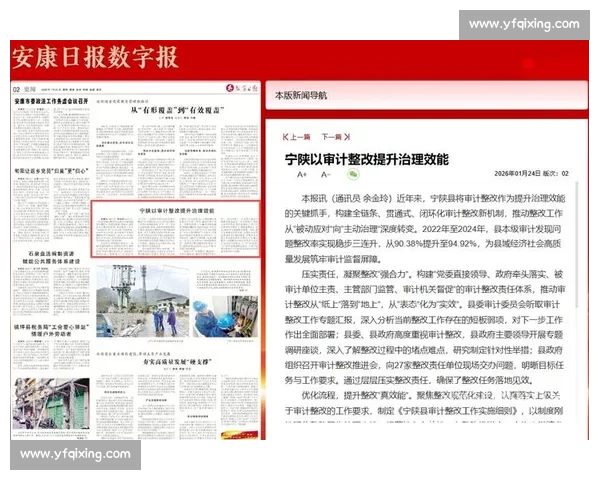Viewport: 600px width, 480px height.
Task: Open the 从"有形覆盖"到"有效覆盖" article on the page
Action: (x=177, y=110)
